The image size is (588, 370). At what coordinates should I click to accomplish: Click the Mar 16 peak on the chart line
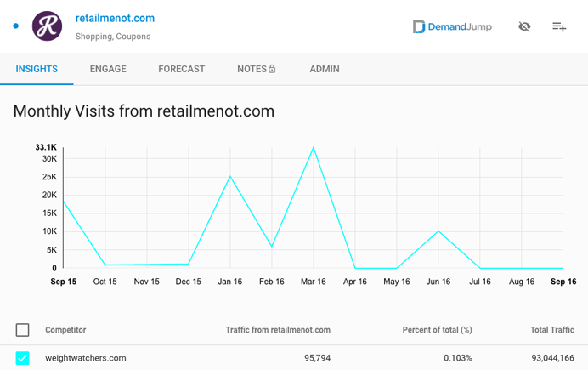314,147
